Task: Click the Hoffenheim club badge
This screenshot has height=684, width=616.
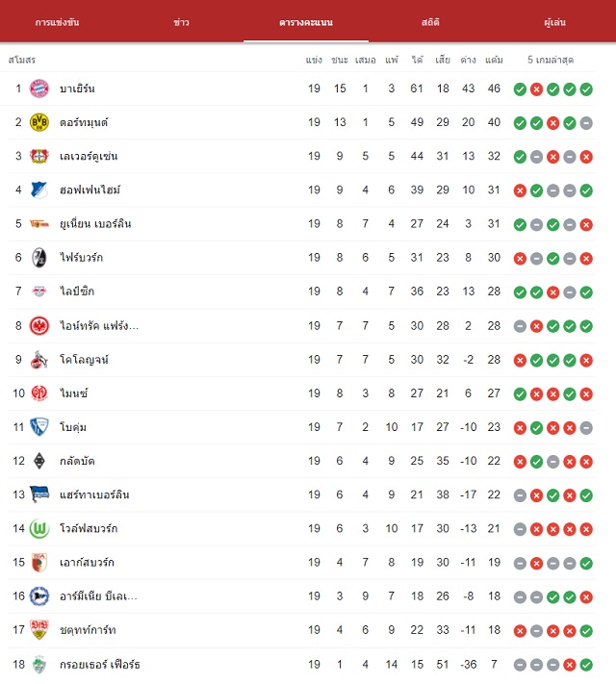Action: pyautogui.click(x=38, y=190)
